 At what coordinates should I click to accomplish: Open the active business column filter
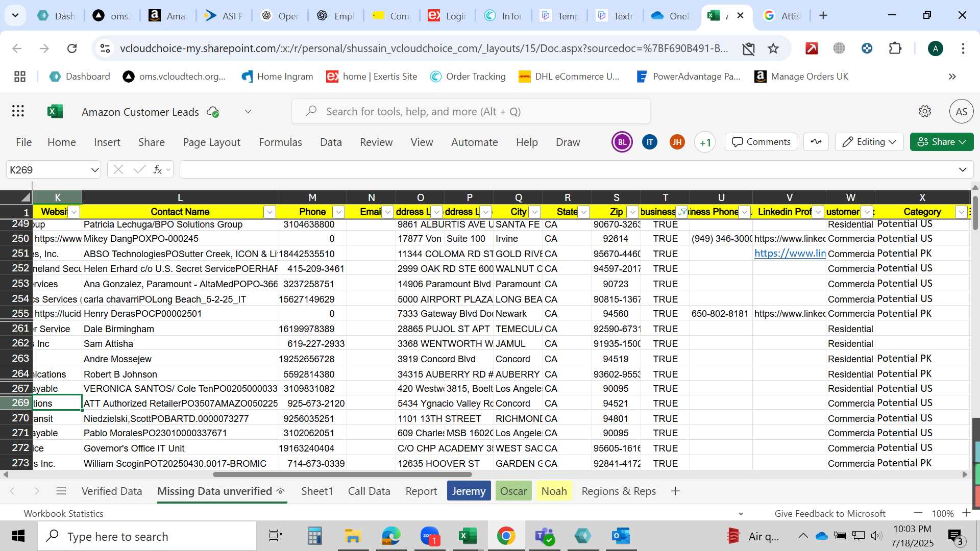pyautogui.click(x=681, y=212)
